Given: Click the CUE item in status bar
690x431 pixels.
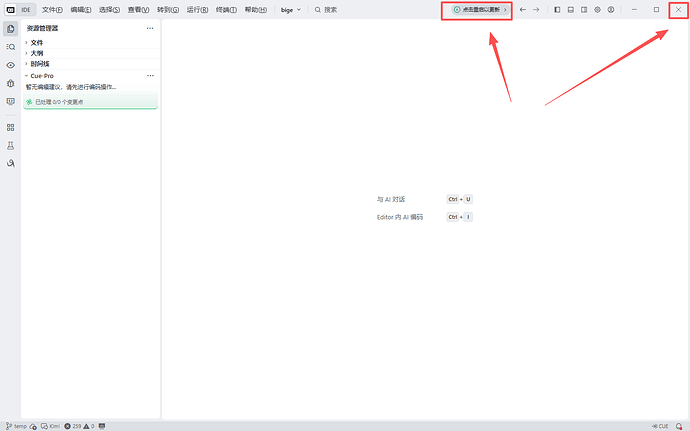Looking at the screenshot, I should [x=660, y=426].
